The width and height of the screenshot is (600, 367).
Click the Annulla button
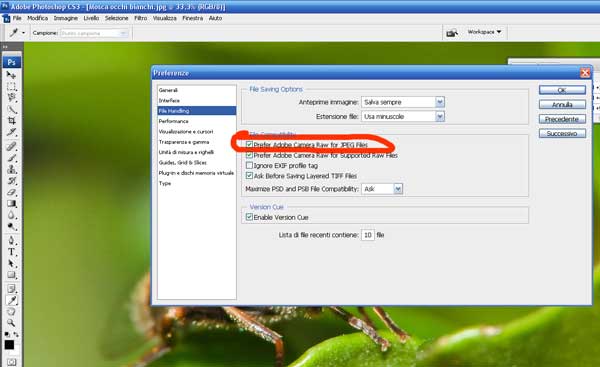[x=562, y=104]
